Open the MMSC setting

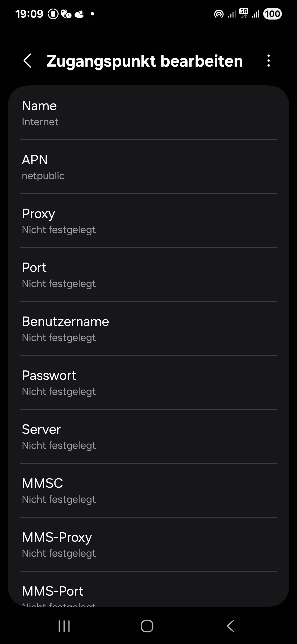148,490
